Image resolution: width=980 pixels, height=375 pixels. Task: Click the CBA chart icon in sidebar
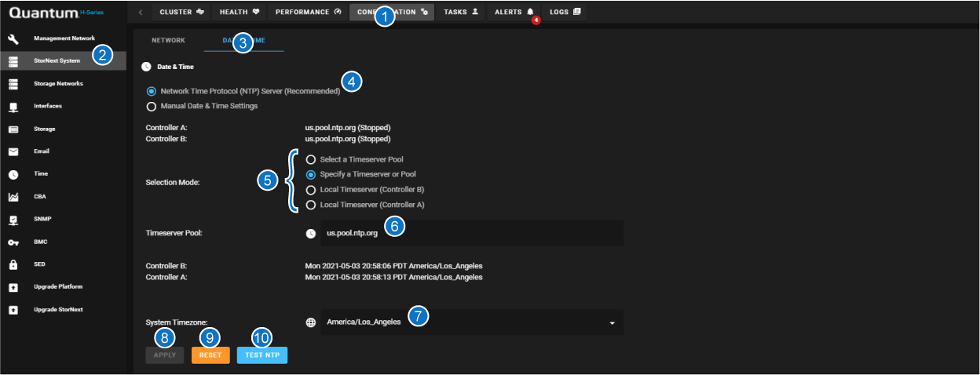point(13,197)
